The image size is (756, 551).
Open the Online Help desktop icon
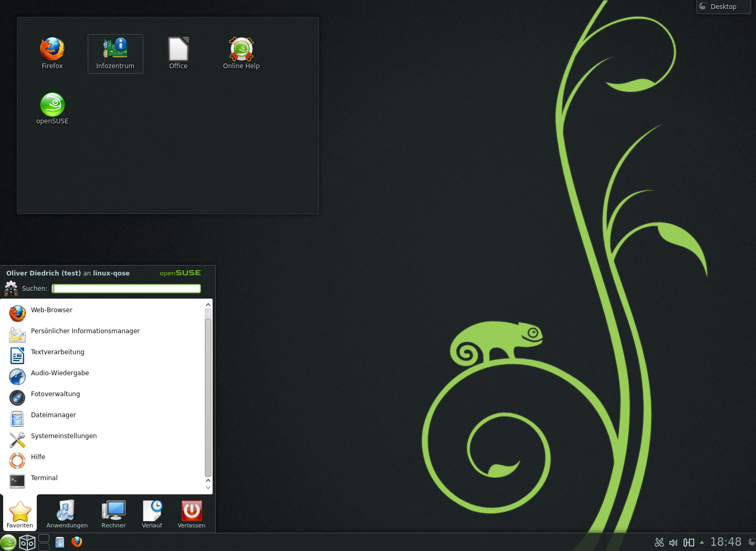click(x=241, y=53)
